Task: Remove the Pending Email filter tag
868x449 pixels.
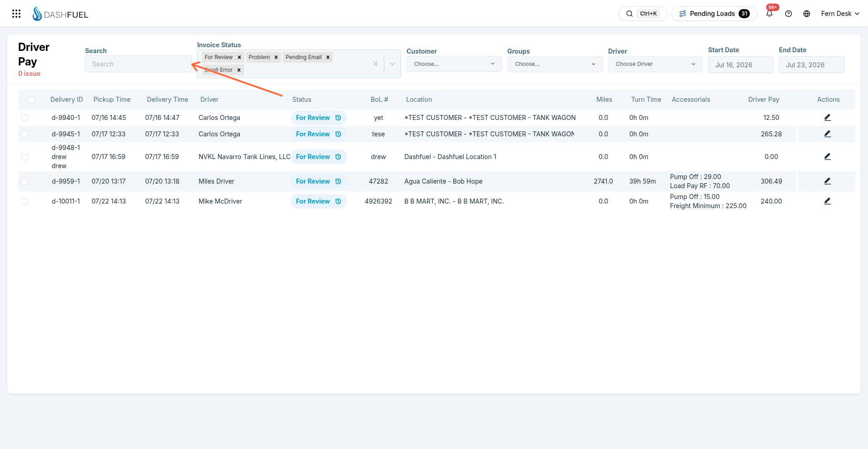Action: pos(328,57)
